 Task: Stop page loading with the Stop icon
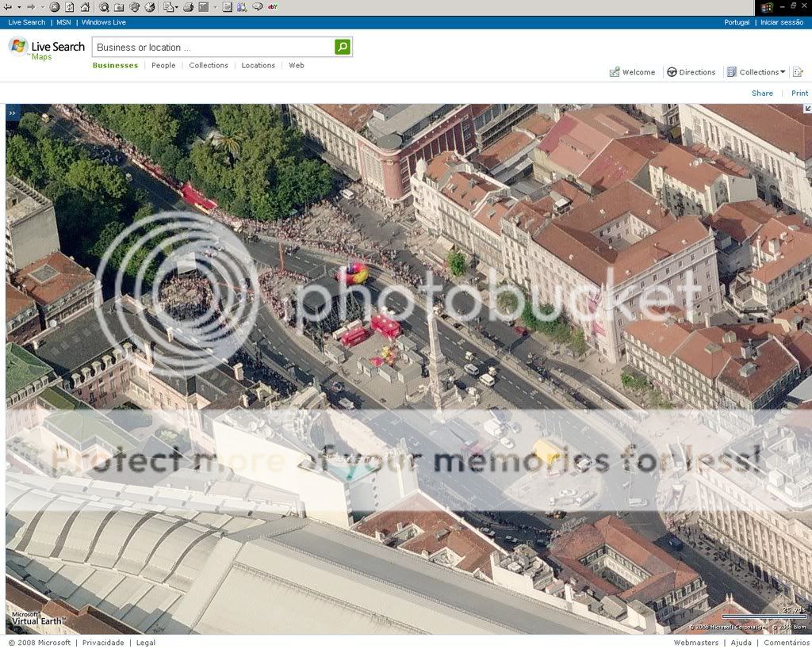click(55, 7)
